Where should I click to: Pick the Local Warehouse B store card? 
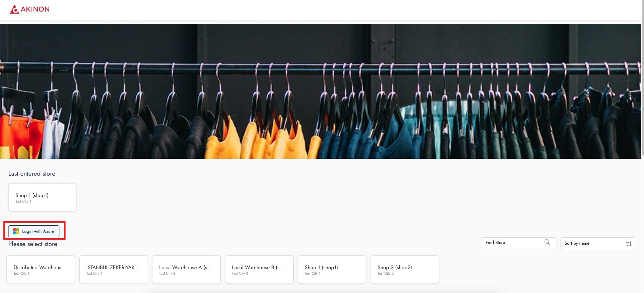(x=259, y=270)
